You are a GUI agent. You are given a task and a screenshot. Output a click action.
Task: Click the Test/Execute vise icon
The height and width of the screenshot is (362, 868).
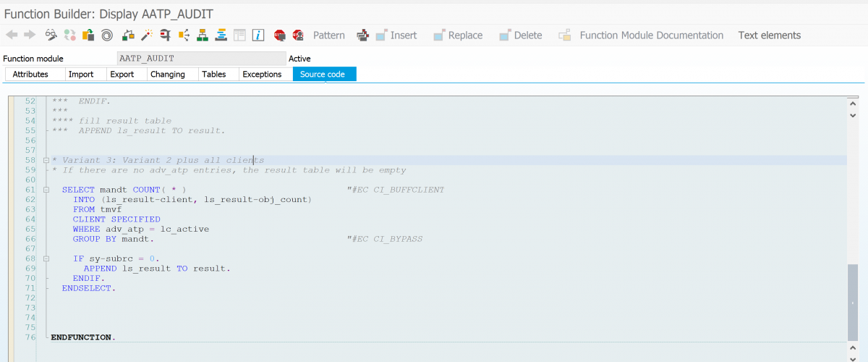[x=166, y=35]
